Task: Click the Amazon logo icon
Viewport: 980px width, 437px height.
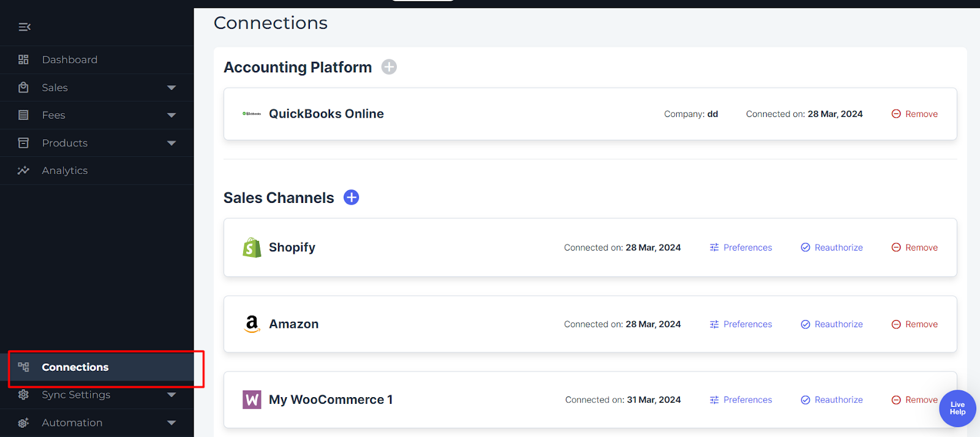Action: (252, 324)
